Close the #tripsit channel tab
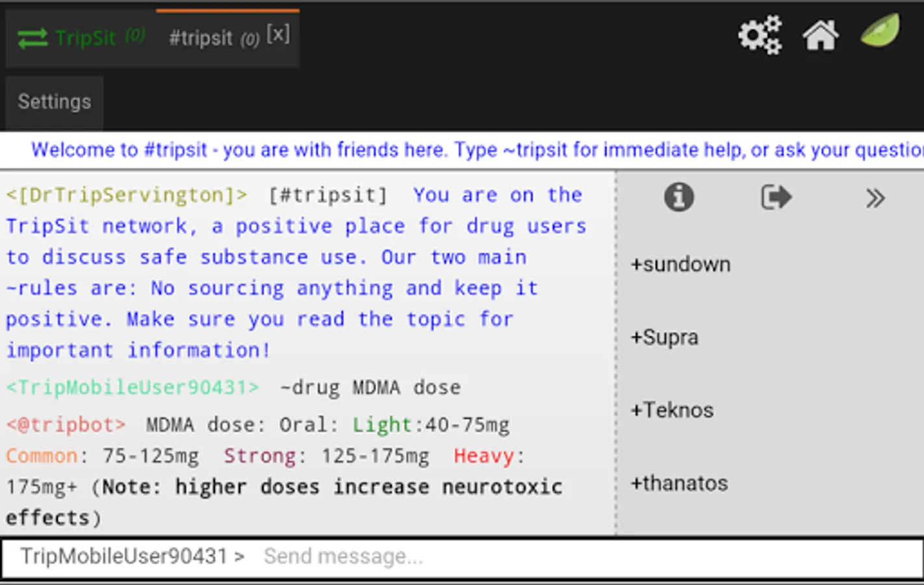924x585 pixels. pos(278,34)
